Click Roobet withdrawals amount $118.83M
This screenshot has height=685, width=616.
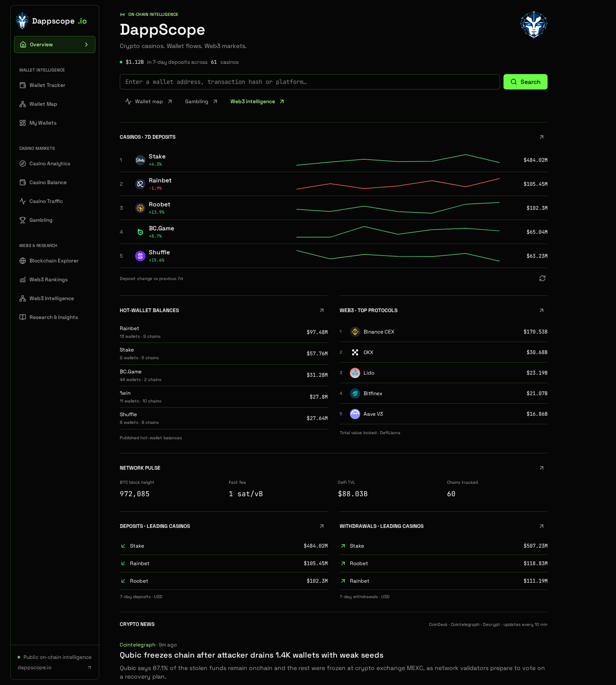536,563
